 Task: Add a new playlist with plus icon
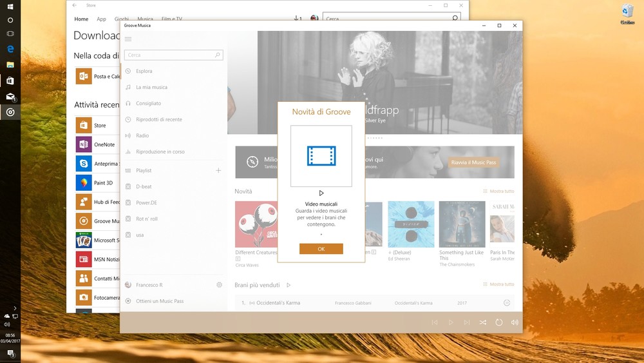click(218, 170)
